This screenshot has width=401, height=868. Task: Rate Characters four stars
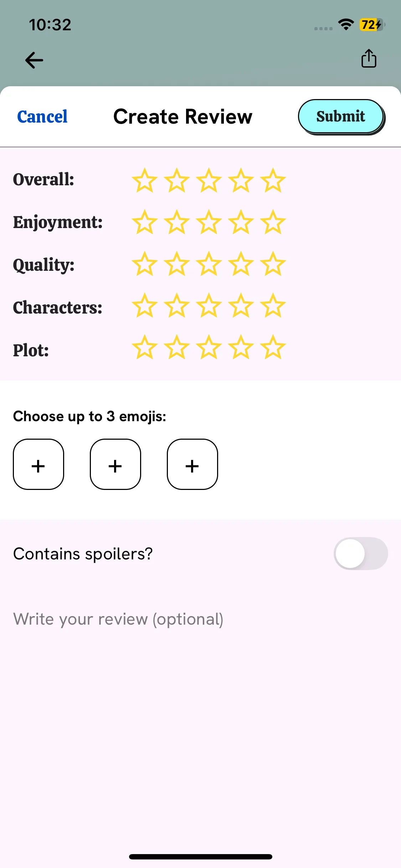[241, 306]
